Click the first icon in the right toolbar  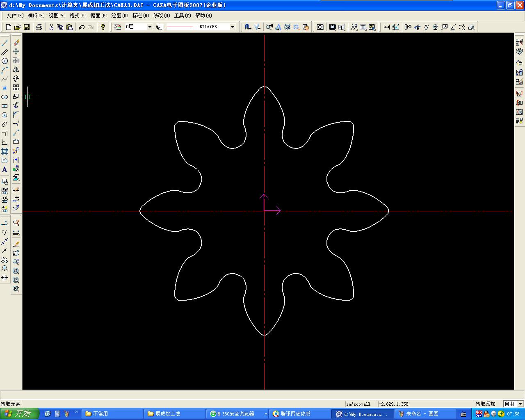pyautogui.click(x=519, y=42)
